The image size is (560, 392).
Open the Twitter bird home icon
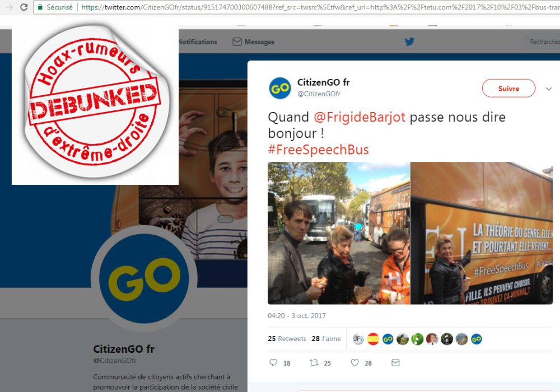click(x=409, y=42)
